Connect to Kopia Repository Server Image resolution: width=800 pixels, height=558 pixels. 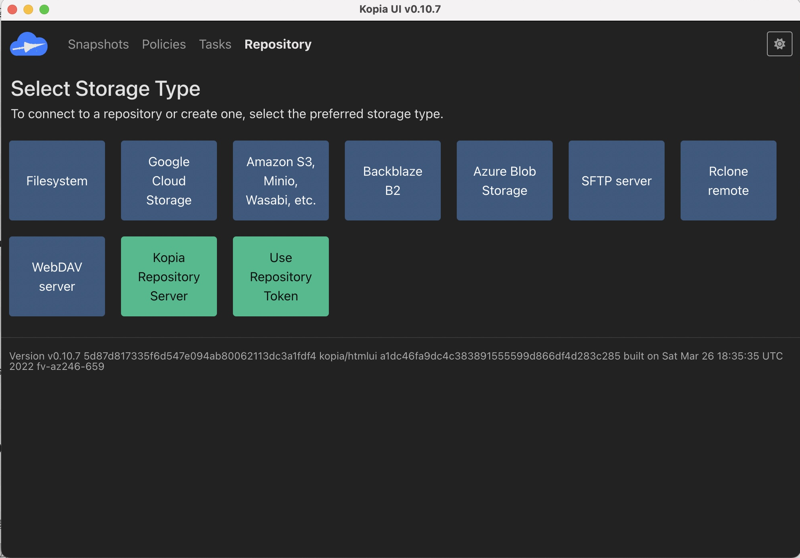pos(169,276)
